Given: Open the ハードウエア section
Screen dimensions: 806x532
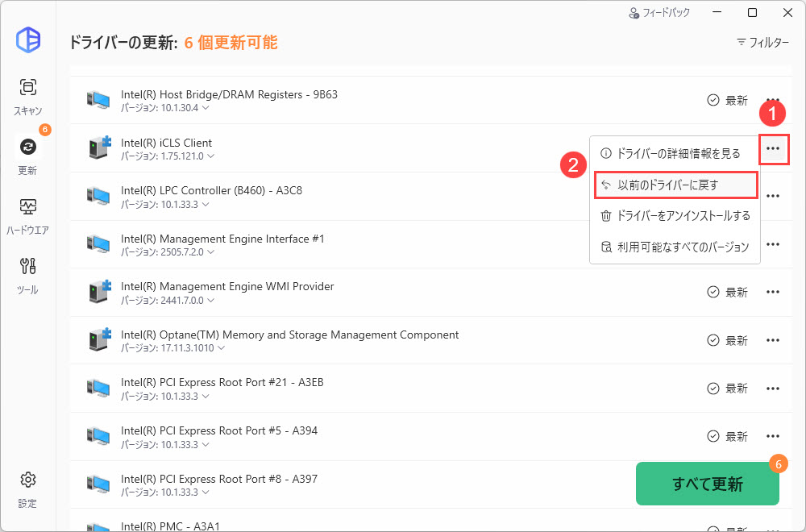Looking at the screenshot, I should 27,216.
